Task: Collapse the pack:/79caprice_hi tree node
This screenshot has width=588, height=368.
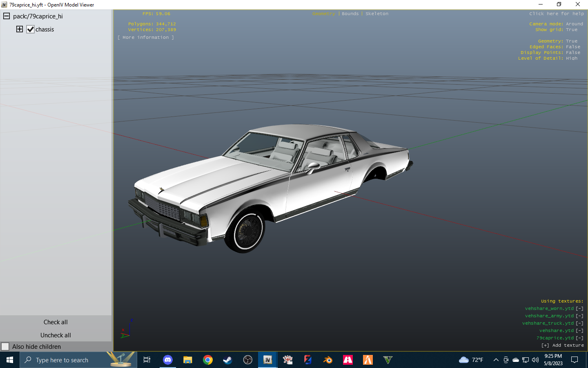Action: tap(6, 16)
